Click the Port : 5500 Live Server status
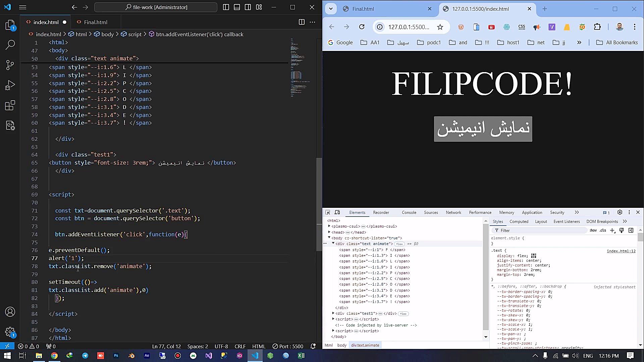644x362 pixels. click(x=287, y=346)
